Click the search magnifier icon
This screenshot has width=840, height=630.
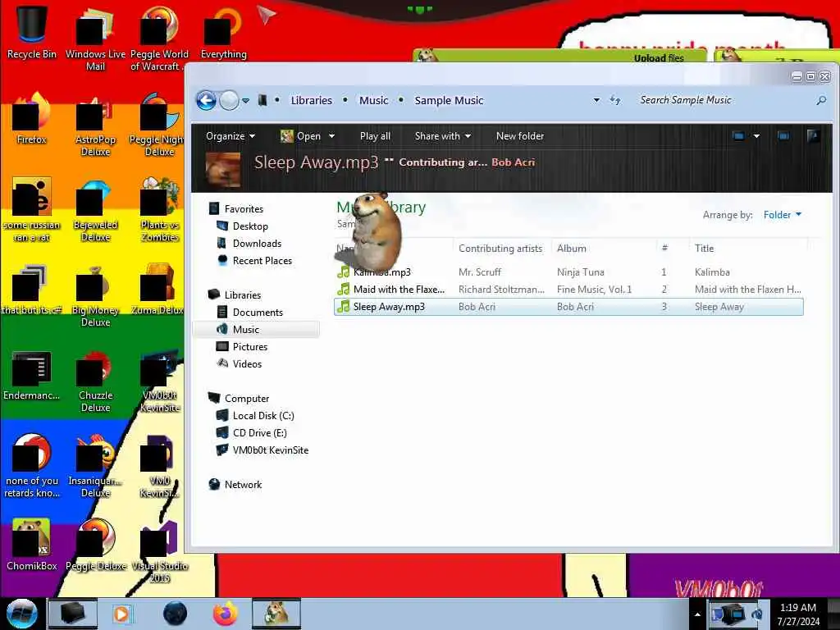(x=821, y=100)
